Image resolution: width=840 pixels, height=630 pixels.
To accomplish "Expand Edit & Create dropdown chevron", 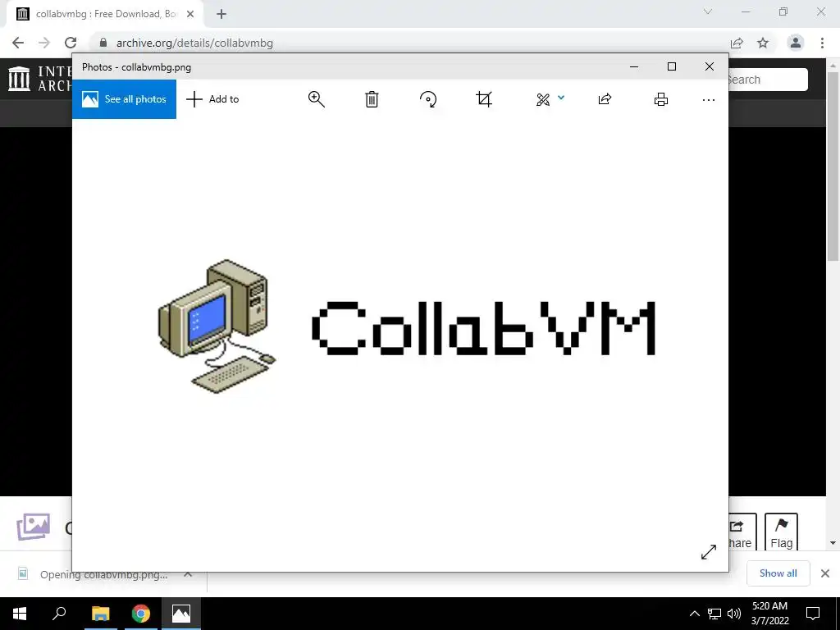I will tap(561, 98).
